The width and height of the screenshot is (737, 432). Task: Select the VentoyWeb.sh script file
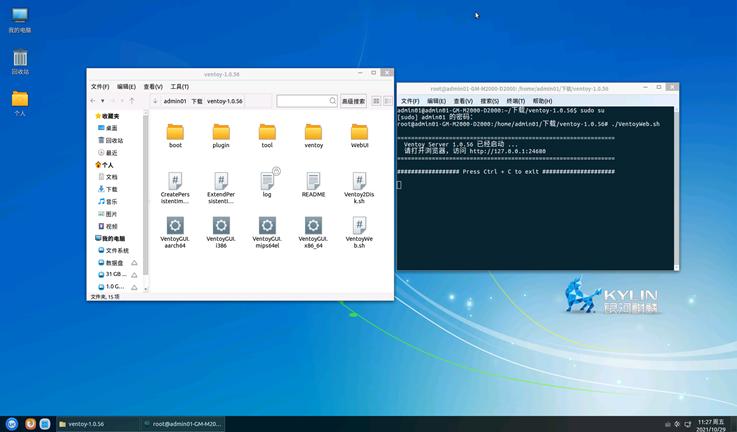click(x=359, y=226)
